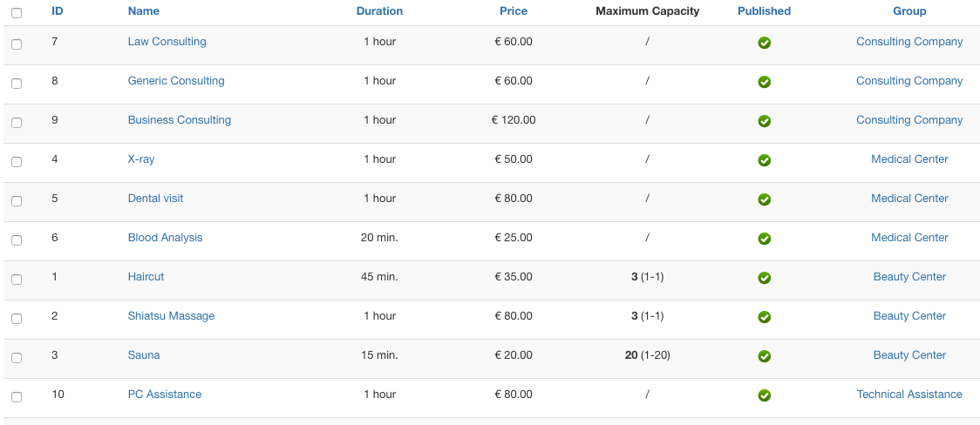Toggle Dental visit published icon
Screen dimensions: 980x425
764,199
